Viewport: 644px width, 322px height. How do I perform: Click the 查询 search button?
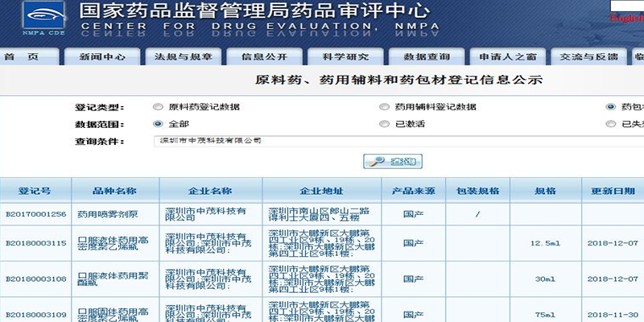(x=393, y=162)
